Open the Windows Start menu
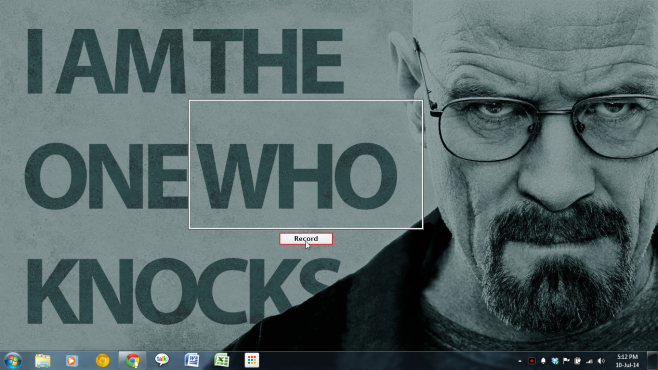This screenshot has height=370, width=658. coord(13,361)
